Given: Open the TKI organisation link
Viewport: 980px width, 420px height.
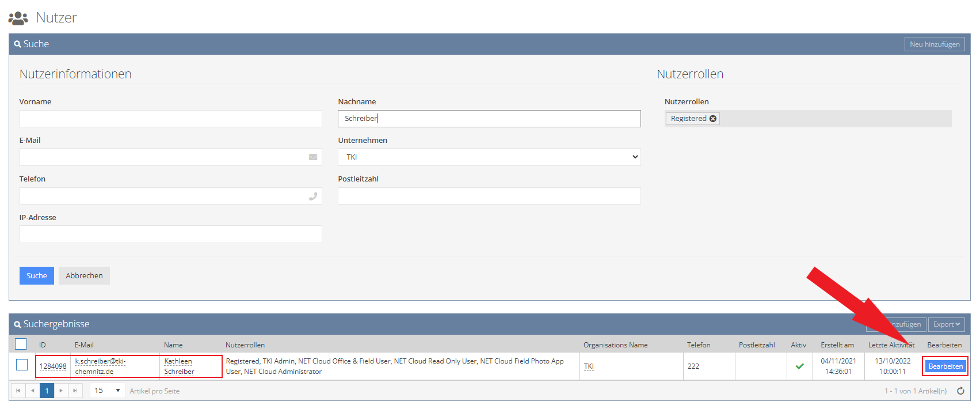Looking at the screenshot, I should [x=589, y=366].
